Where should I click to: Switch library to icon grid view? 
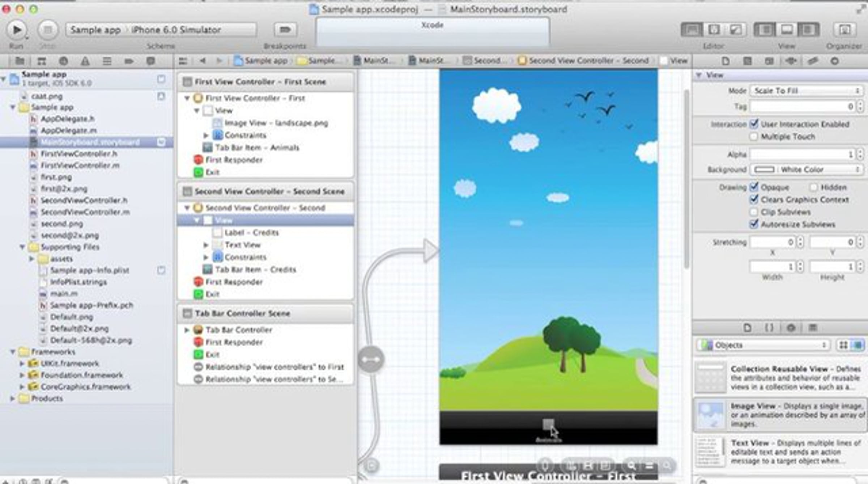843,345
